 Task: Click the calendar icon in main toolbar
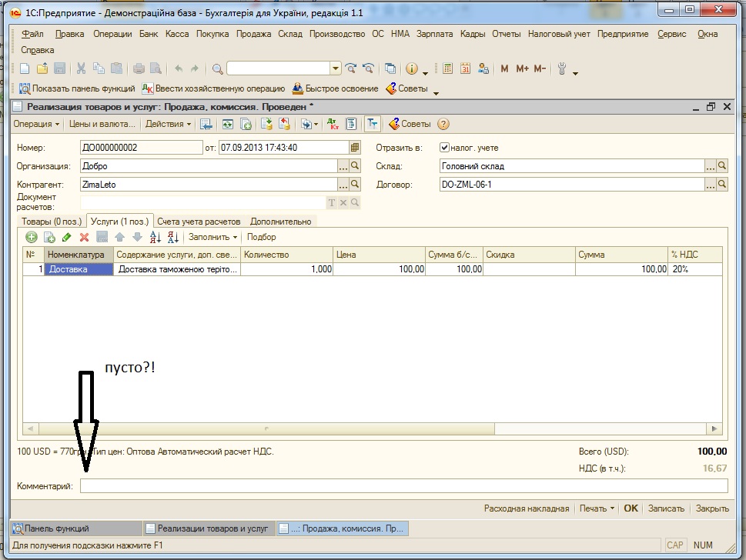pyautogui.click(x=465, y=68)
